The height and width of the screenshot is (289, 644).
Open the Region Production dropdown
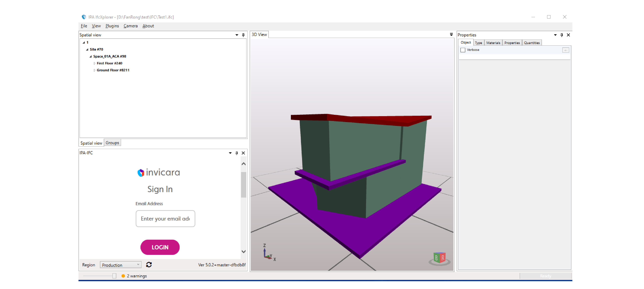(x=121, y=265)
